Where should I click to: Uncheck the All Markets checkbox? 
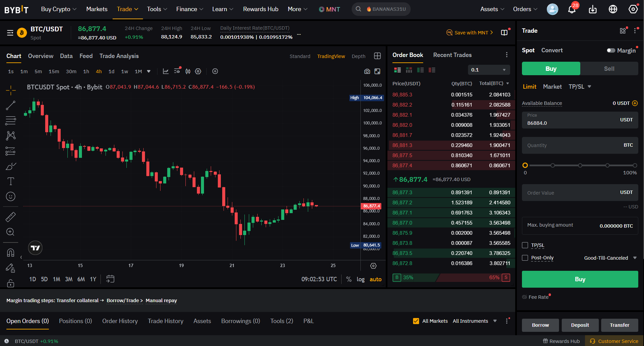[416, 321]
